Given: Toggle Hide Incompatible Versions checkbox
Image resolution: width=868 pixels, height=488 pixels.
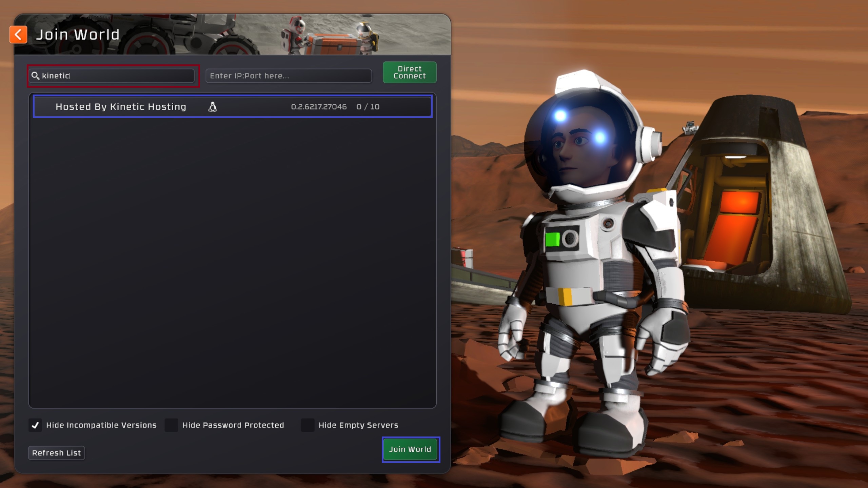Looking at the screenshot, I should 35,425.
